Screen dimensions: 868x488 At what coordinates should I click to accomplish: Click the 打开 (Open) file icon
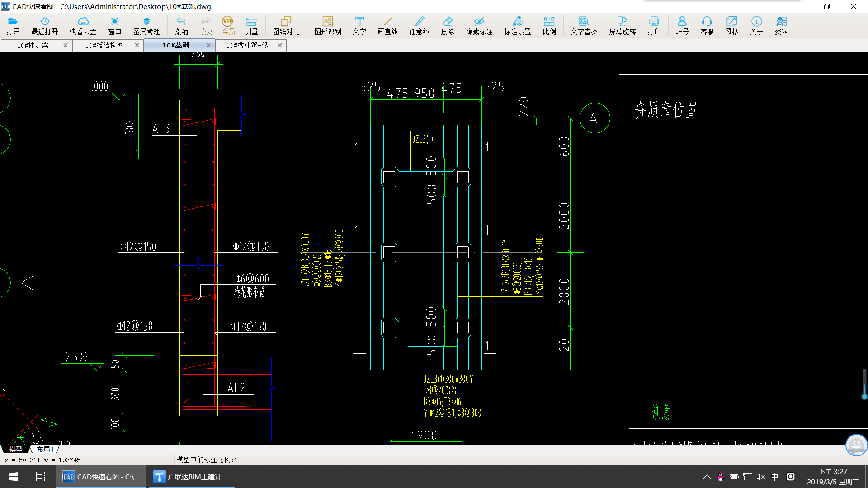(13, 26)
